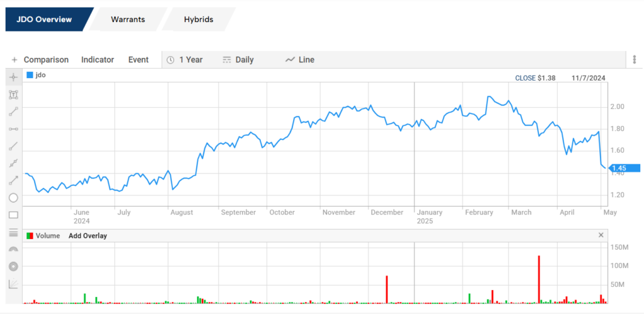Click the 1.80 price axis label
Viewport: 644px width, 314px height.
pos(618,128)
